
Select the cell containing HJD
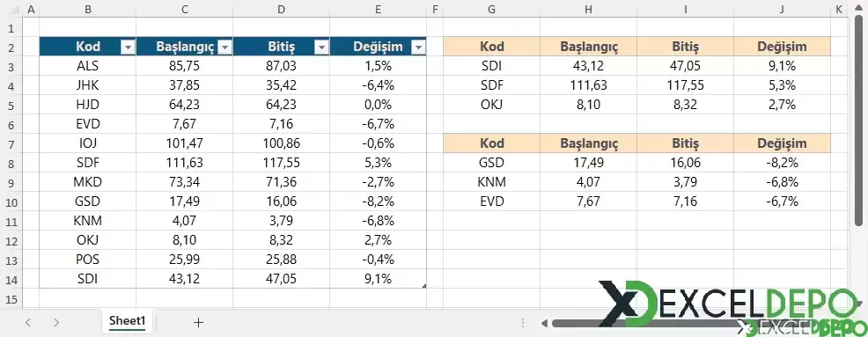click(87, 105)
